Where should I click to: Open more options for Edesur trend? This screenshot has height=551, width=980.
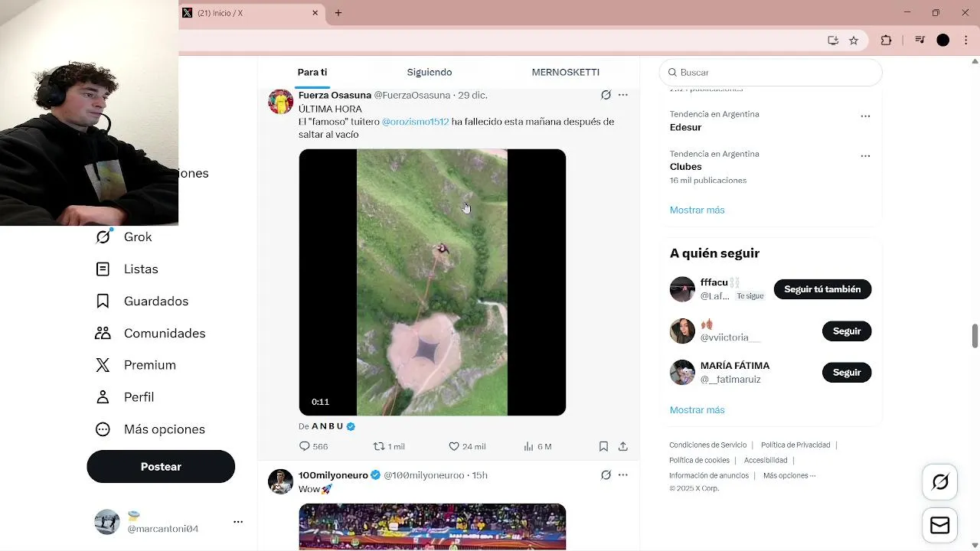coord(865,116)
